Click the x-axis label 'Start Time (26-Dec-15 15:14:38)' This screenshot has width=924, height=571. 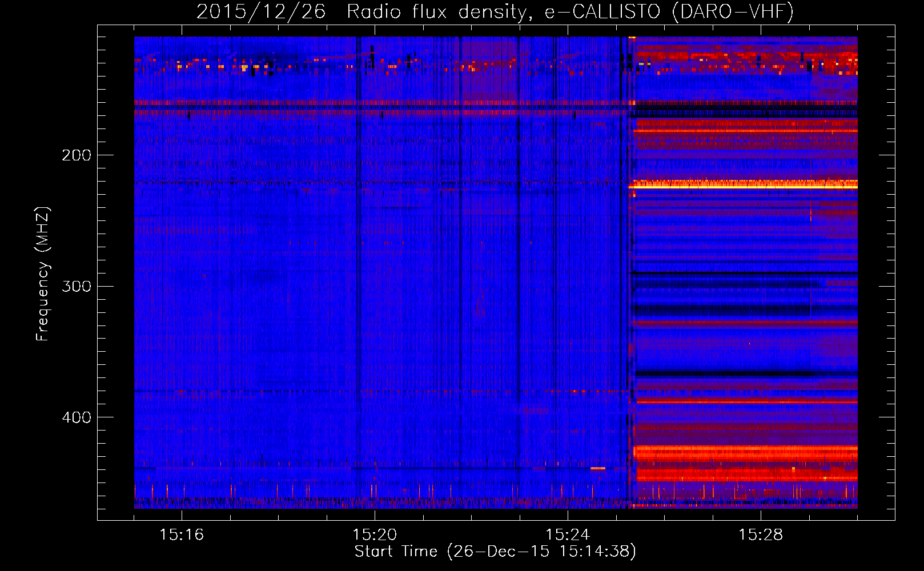click(495, 552)
